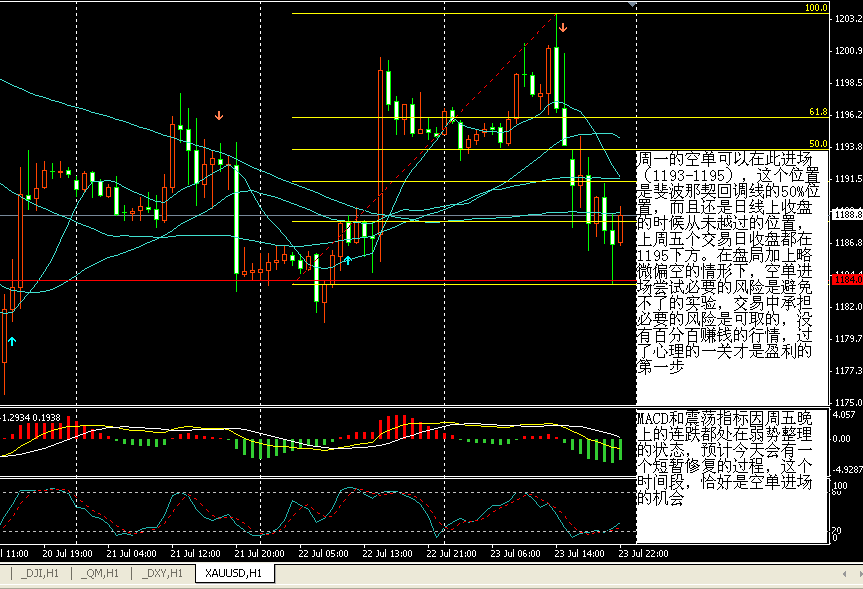This screenshot has height=589, width=863.
Task: Select the cyan up arrow near 22 Jul 05:00
Action: tap(348, 260)
